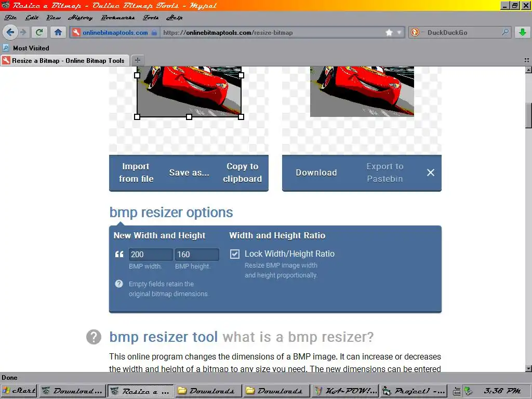Open the bookmark star dropdown arrow
The height and width of the screenshot is (399, 532).
400,33
